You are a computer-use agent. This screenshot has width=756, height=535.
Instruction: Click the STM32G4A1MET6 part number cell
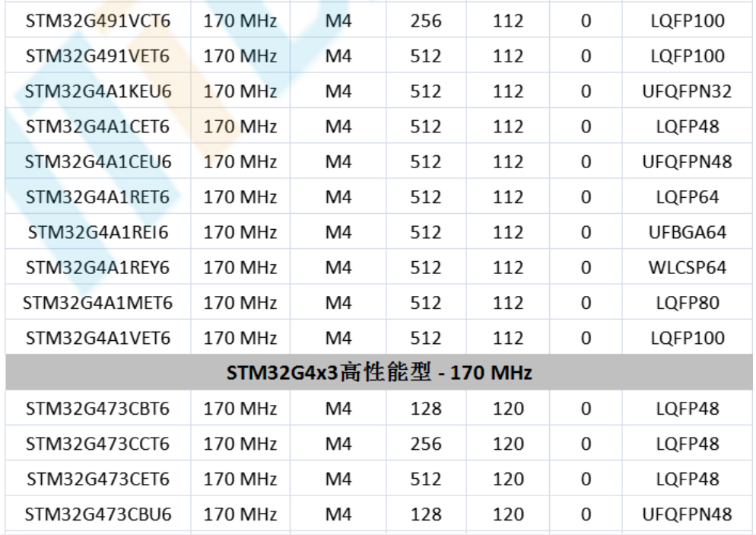(x=97, y=303)
